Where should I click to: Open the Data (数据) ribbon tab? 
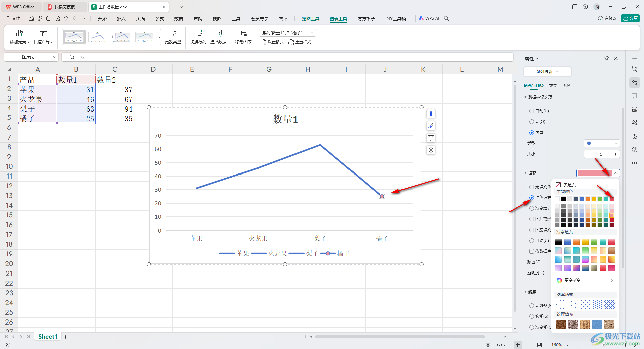(179, 19)
